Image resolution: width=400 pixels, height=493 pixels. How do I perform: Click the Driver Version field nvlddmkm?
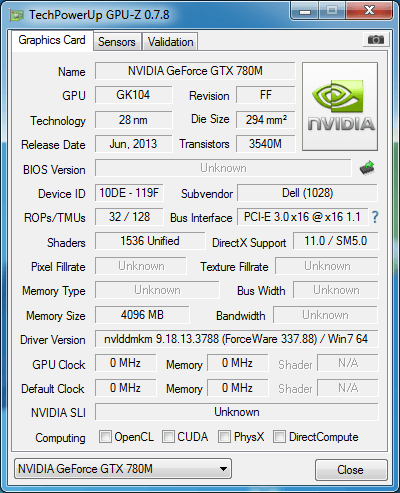tap(237, 339)
